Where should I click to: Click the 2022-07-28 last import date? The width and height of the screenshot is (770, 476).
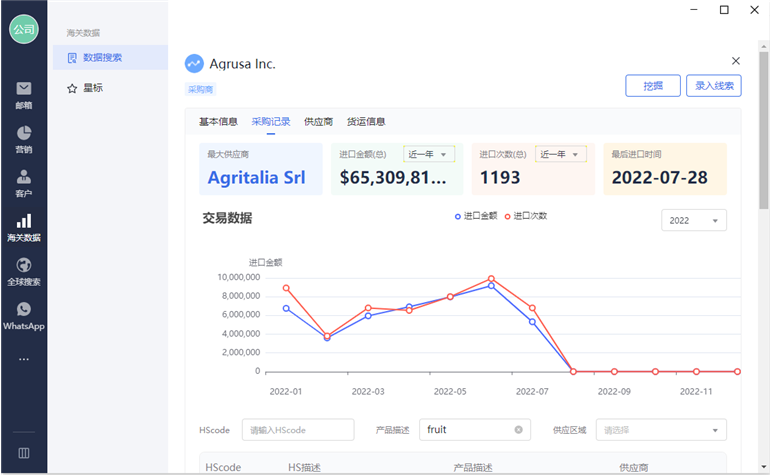tap(660, 178)
